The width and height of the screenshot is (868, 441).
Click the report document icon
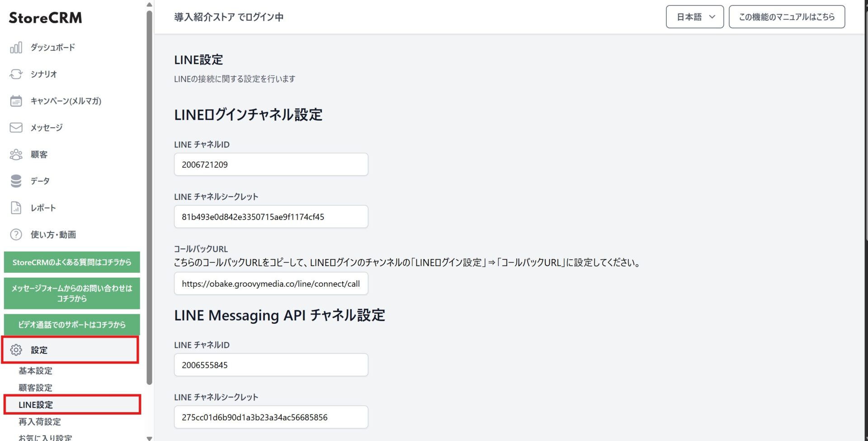tap(16, 208)
